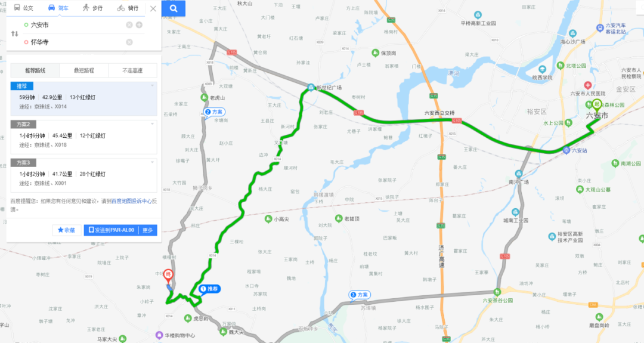Clear the 六安市 origin field icon

point(129,25)
